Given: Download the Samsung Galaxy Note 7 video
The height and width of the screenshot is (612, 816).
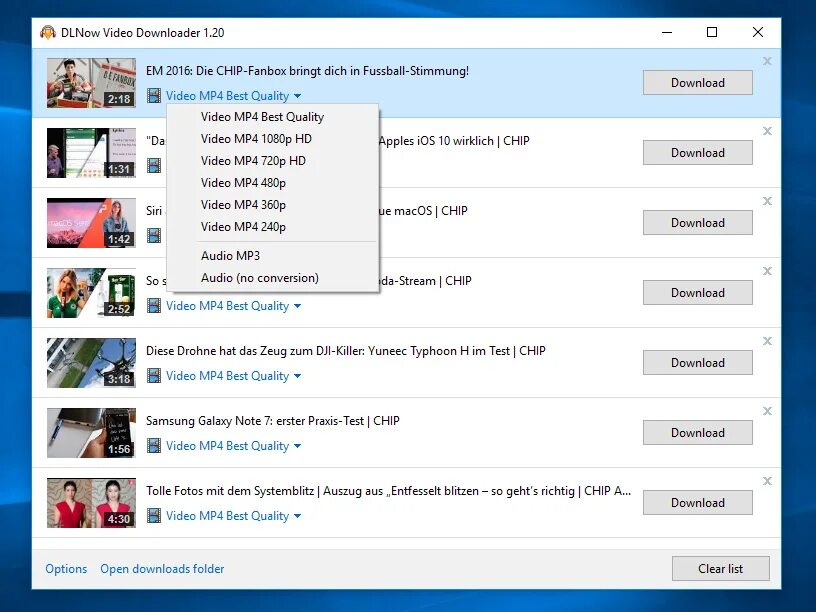Looking at the screenshot, I should pyautogui.click(x=697, y=432).
